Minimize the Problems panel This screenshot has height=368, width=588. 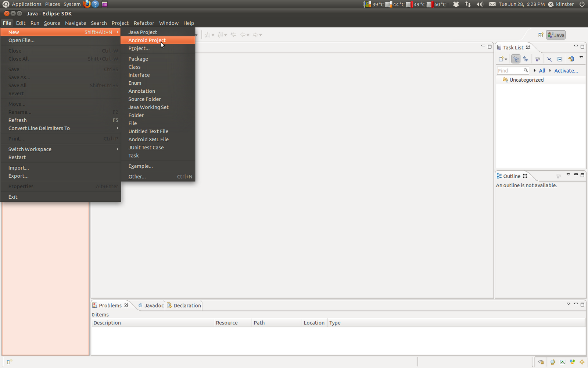click(576, 304)
